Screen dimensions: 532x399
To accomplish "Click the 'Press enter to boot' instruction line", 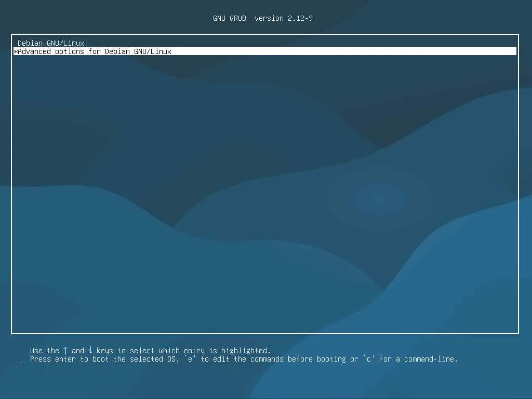I will coord(244,359).
